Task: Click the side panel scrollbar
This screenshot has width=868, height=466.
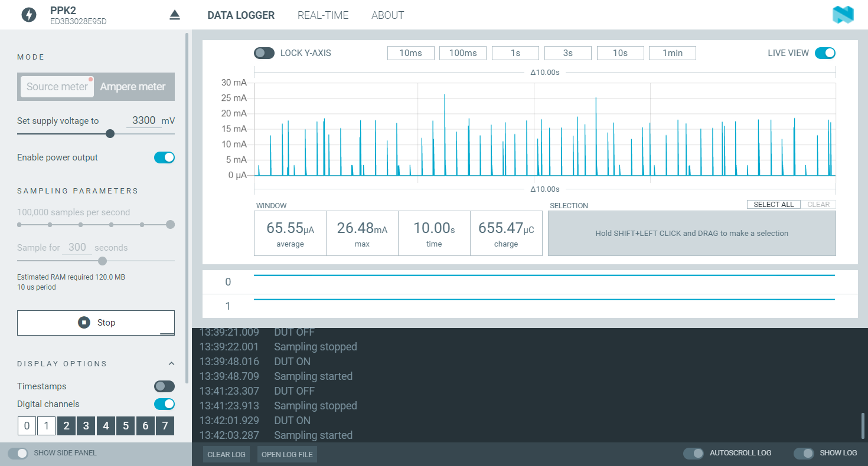Action: (187, 208)
